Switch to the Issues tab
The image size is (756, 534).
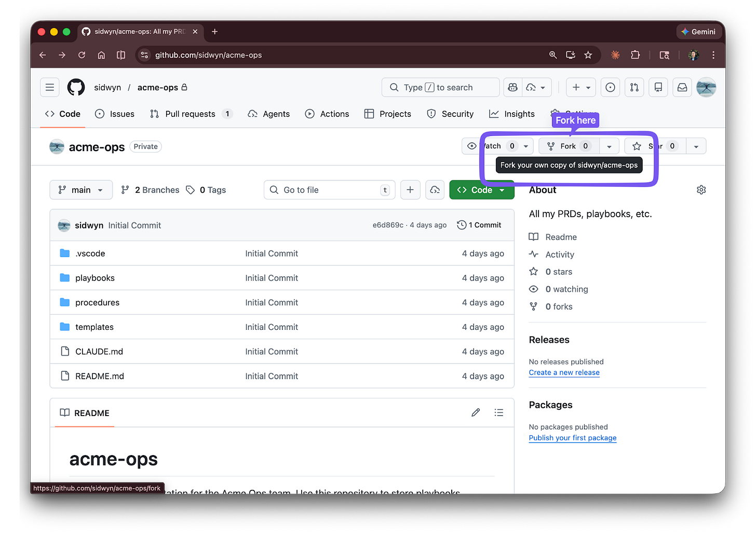pos(115,114)
